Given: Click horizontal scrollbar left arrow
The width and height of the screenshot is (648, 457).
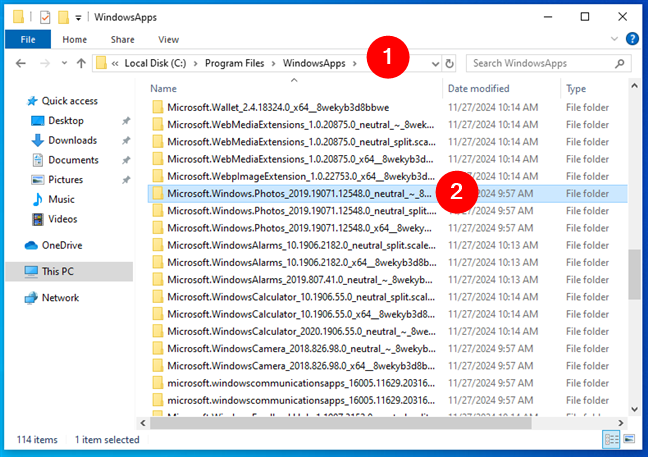Looking at the screenshot, I should 143,423.
